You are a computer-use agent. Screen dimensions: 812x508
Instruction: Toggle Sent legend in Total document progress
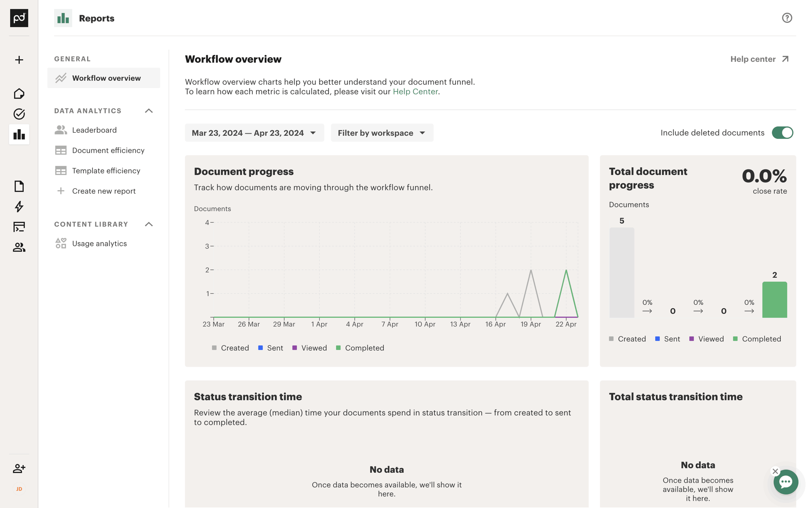[x=668, y=339]
